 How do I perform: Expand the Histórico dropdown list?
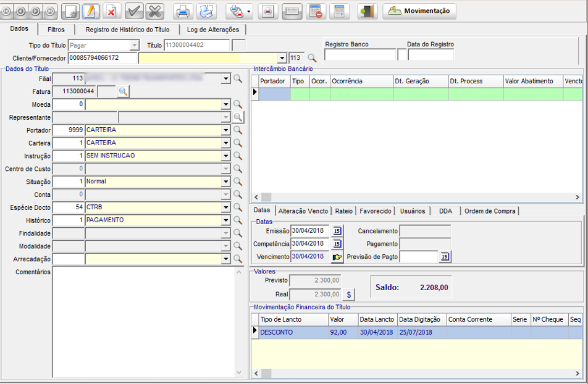[225, 220]
